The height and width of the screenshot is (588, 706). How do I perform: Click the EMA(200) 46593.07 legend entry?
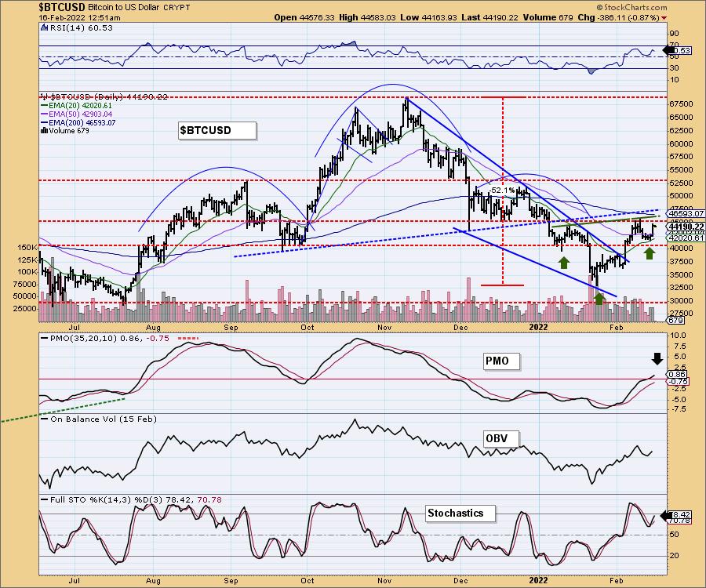(78, 122)
